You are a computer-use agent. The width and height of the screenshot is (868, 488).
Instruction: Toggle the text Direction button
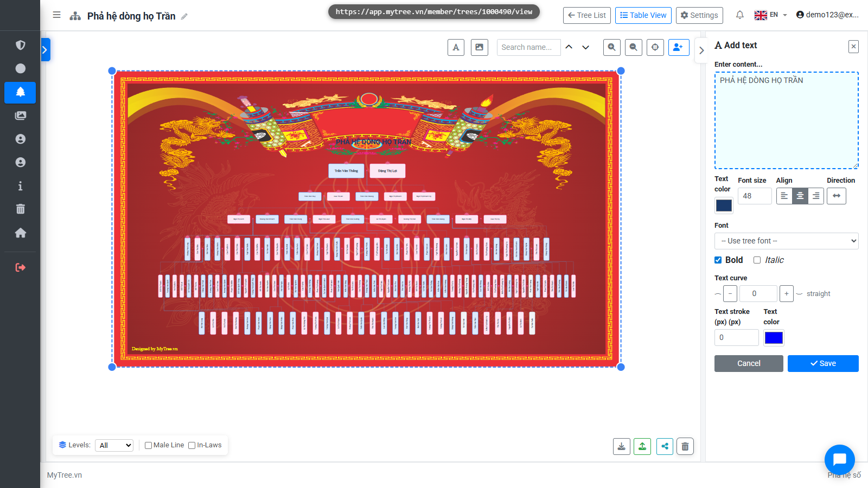(x=837, y=196)
